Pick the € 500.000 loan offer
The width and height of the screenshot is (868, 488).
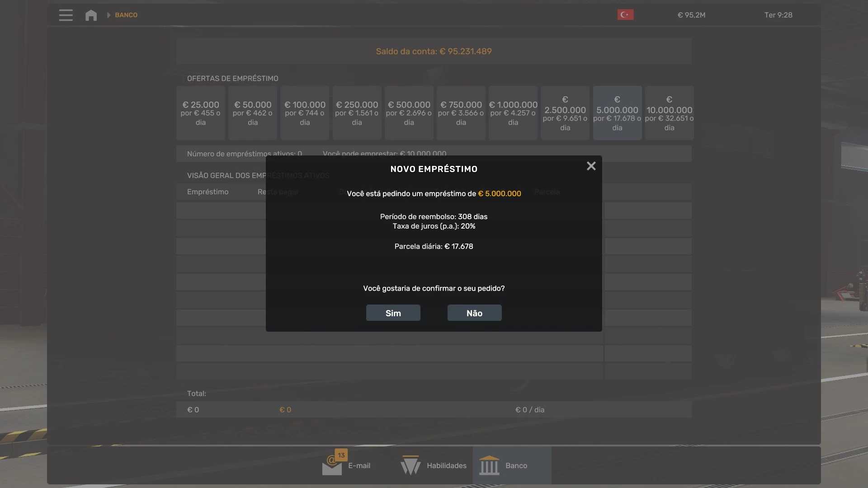(409, 113)
